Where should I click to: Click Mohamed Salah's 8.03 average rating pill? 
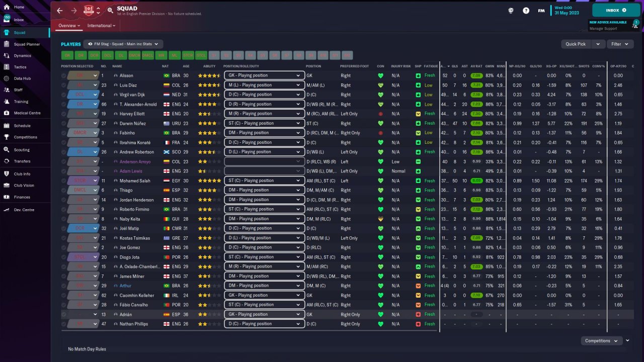(x=475, y=180)
